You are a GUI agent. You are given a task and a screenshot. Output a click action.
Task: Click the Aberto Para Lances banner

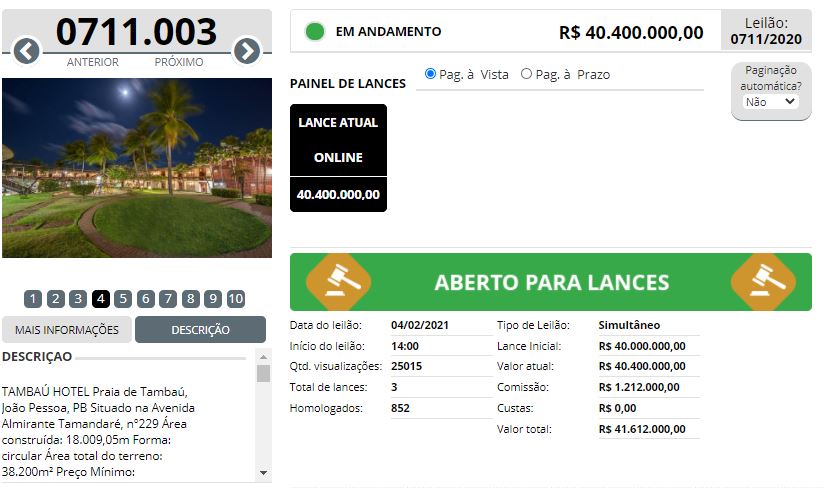click(551, 282)
